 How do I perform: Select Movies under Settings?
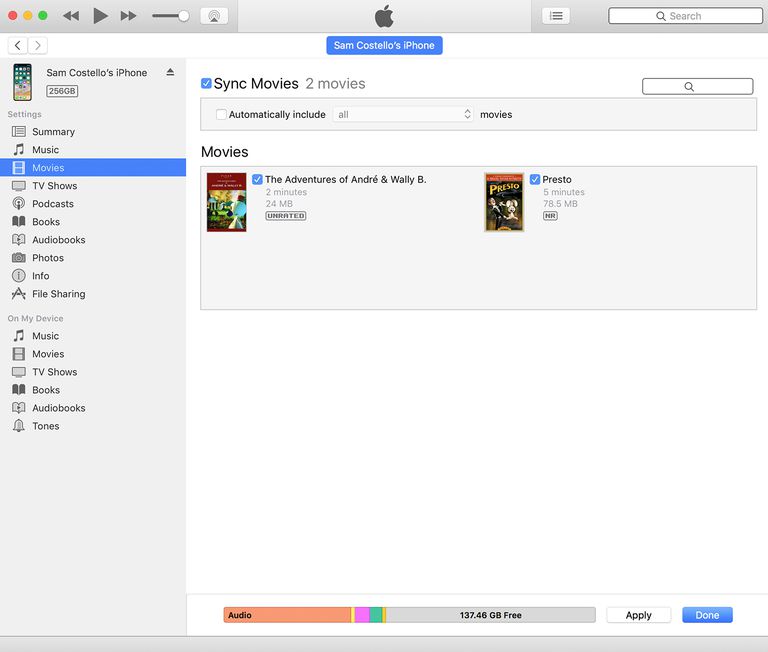pyautogui.click(x=93, y=168)
